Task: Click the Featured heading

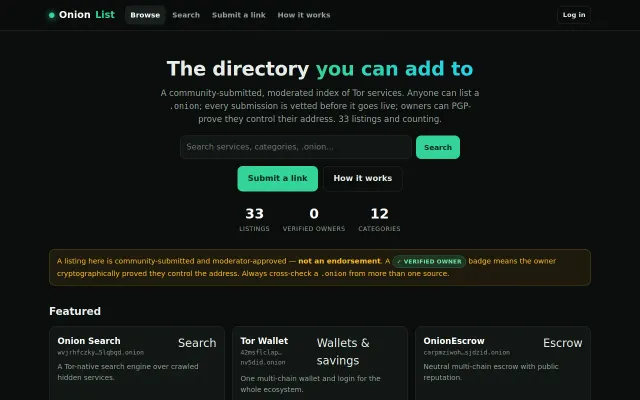Action: point(75,311)
